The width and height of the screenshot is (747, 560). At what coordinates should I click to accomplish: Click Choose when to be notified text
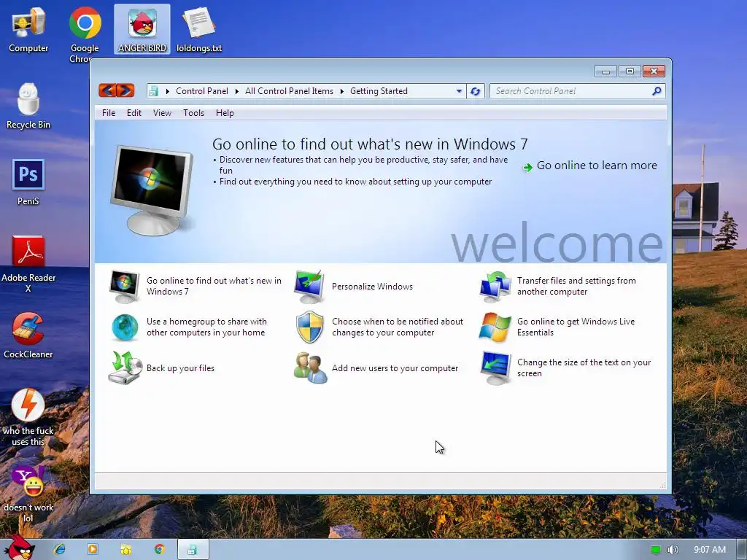tap(398, 327)
